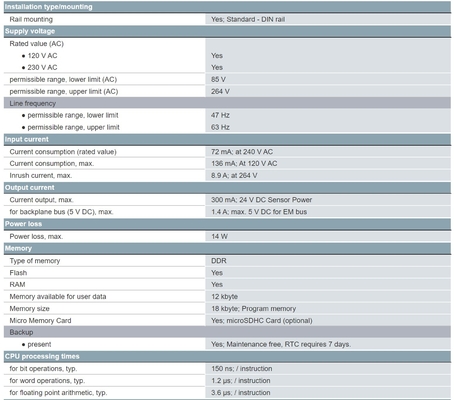Screen dimensions: 454x400
Task: Click value '3.6 µs; / instruction'
Action: pos(241,393)
